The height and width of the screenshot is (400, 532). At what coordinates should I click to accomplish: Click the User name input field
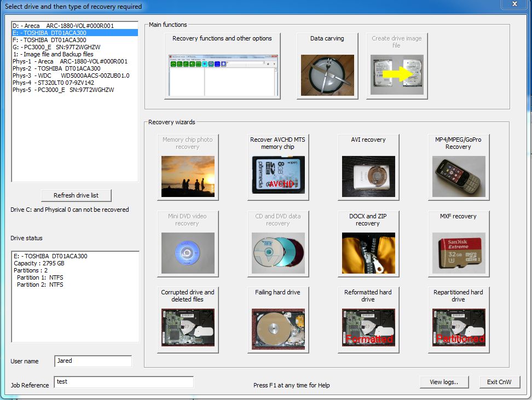[93, 361]
